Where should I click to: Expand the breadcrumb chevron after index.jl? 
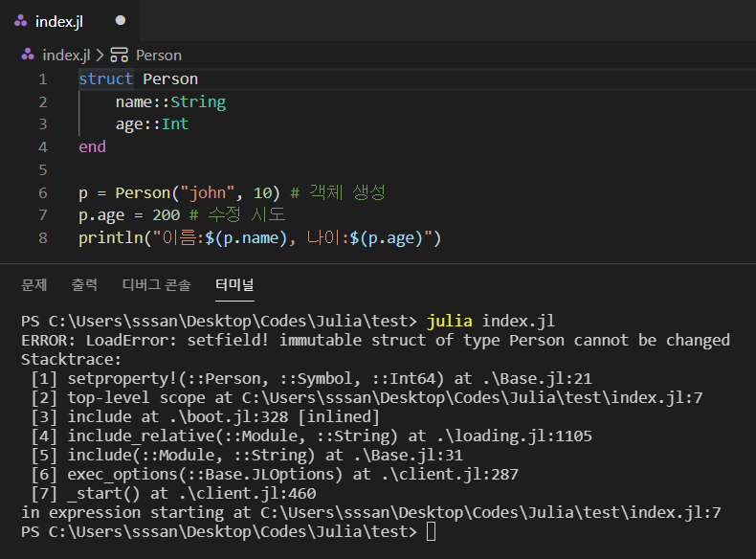tap(100, 56)
